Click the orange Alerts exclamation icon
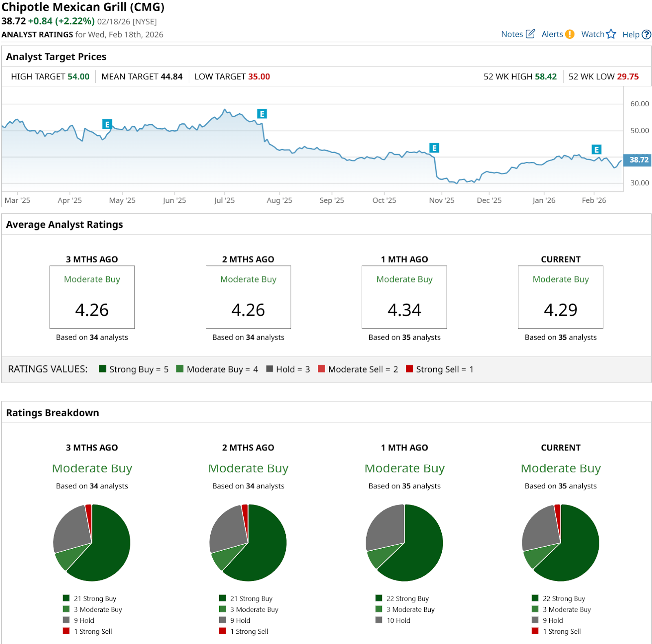Viewport: 652px width, 644px height. [x=570, y=34]
